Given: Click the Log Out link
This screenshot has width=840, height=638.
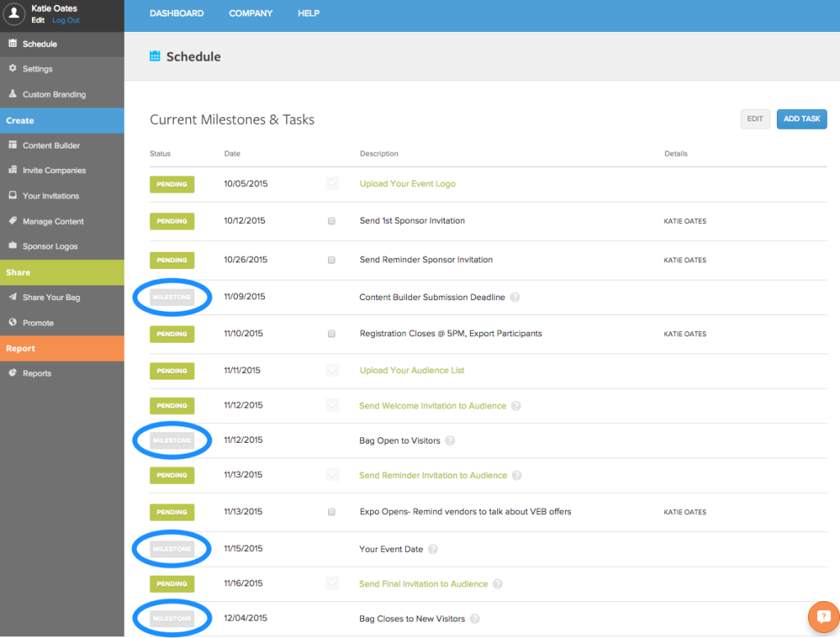Looking at the screenshot, I should tap(66, 21).
